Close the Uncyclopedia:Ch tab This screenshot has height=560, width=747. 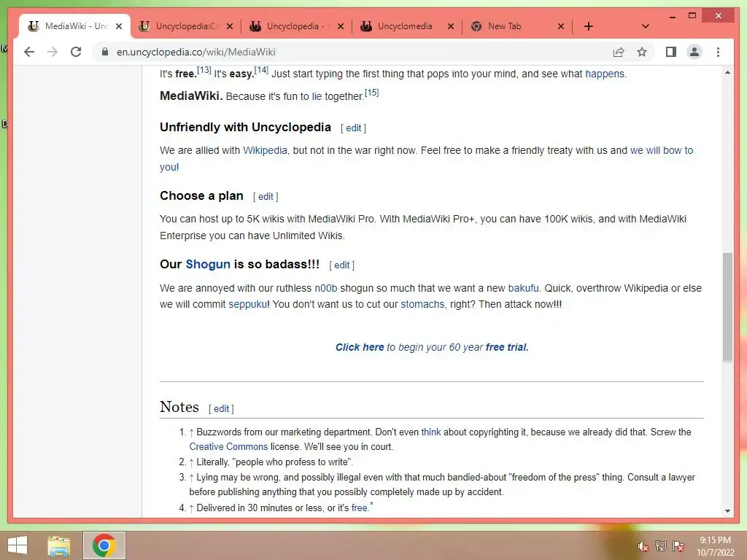point(230,26)
